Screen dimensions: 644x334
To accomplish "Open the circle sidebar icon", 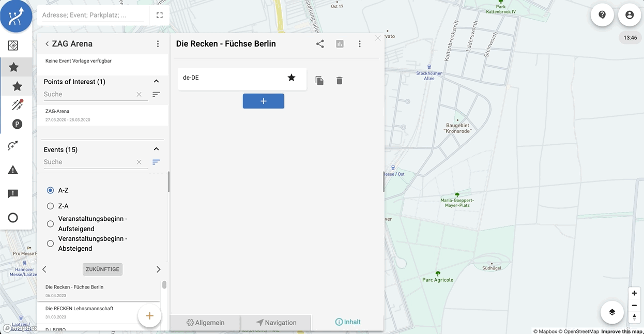I will coord(13,218).
